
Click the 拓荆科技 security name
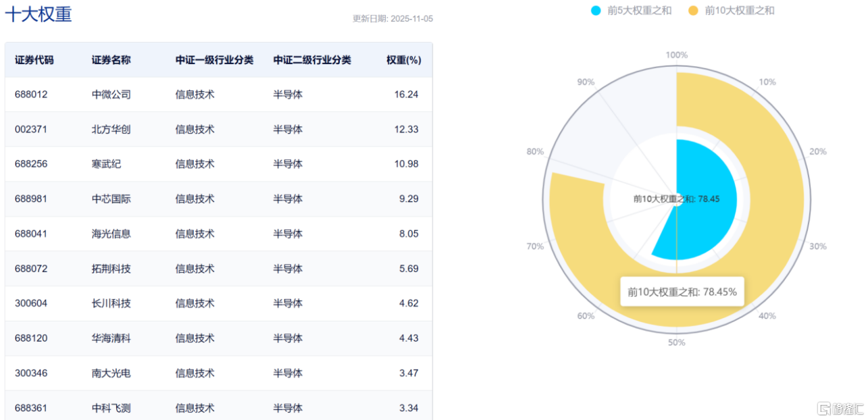point(111,269)
